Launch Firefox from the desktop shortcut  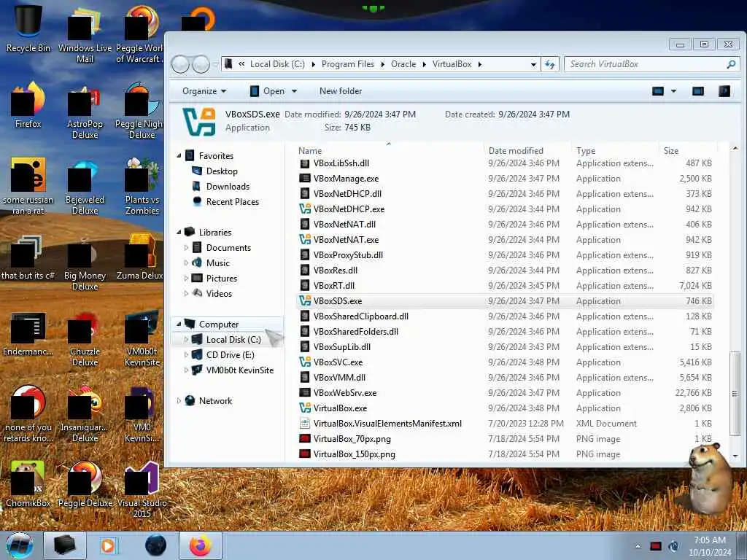pos(28,105)
